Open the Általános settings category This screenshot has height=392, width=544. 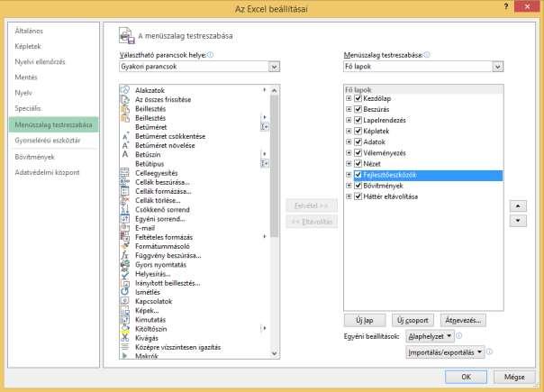click(x=29, y=31)
